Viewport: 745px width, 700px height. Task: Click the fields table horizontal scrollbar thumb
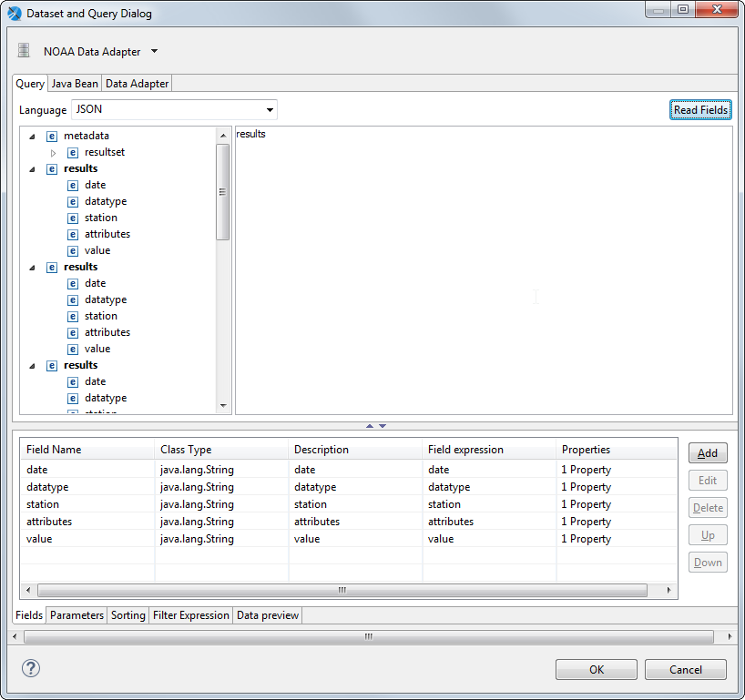tap(342, 590)
